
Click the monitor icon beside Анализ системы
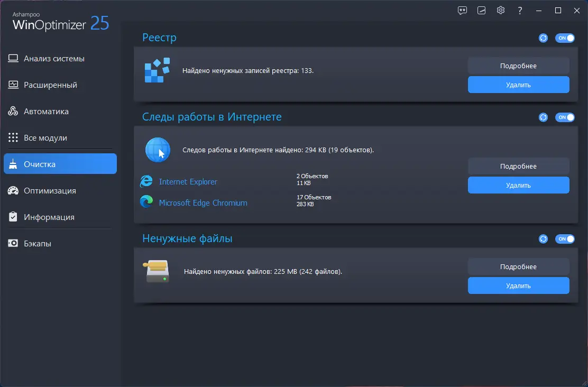(x=13, y=59)
